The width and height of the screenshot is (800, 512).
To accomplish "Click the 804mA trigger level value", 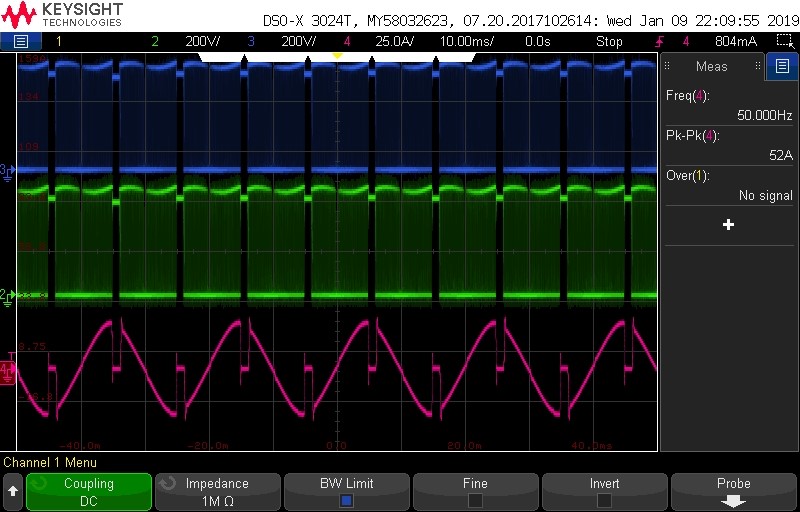I will click(x=736, y=41).
